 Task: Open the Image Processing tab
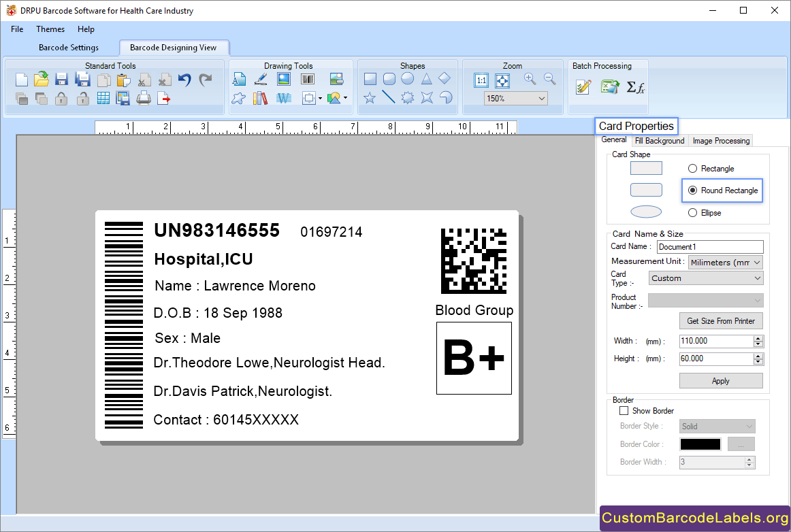click(721, 141)
